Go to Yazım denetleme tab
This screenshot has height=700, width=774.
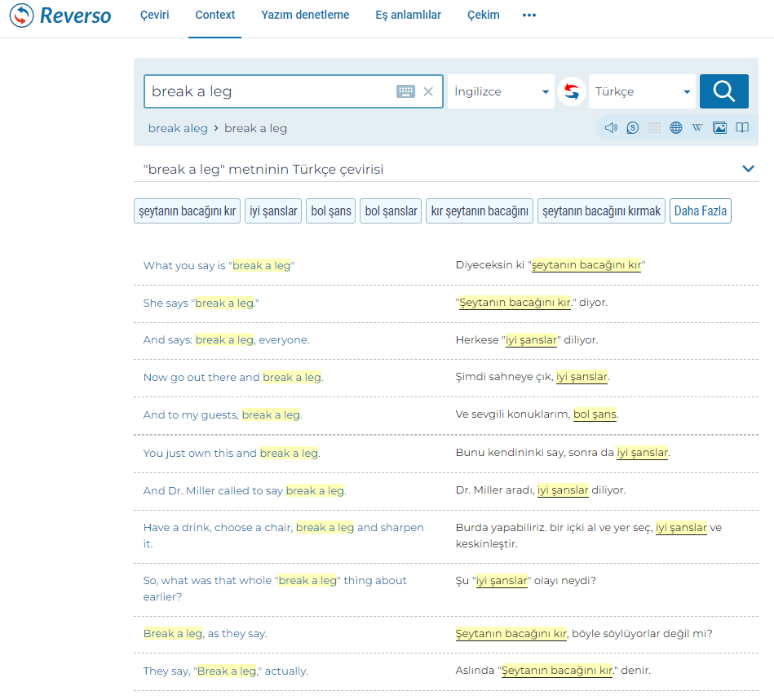coord(305,15)
